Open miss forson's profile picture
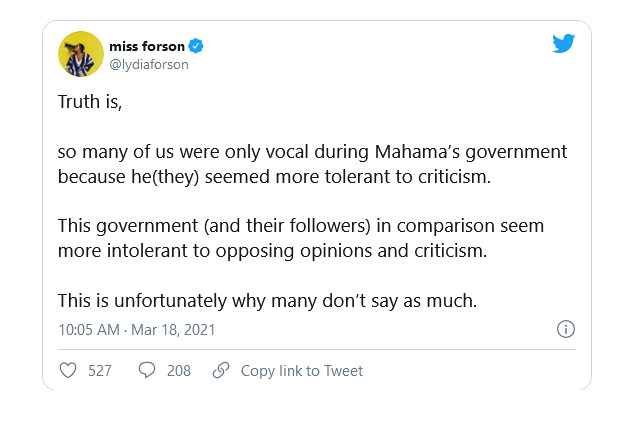Viewport: 631px width, 432px height. click(81, 54)
